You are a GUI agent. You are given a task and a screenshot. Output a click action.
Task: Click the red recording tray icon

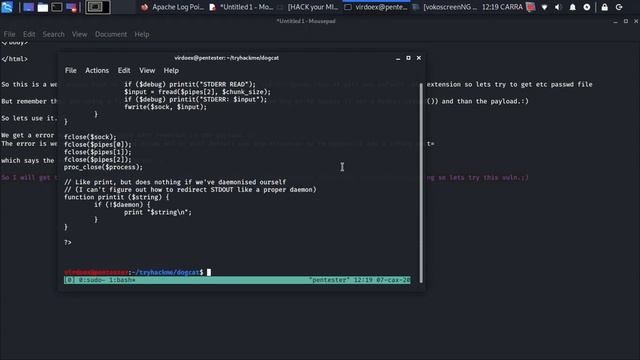pyautogui.click(x=531, y=7)
